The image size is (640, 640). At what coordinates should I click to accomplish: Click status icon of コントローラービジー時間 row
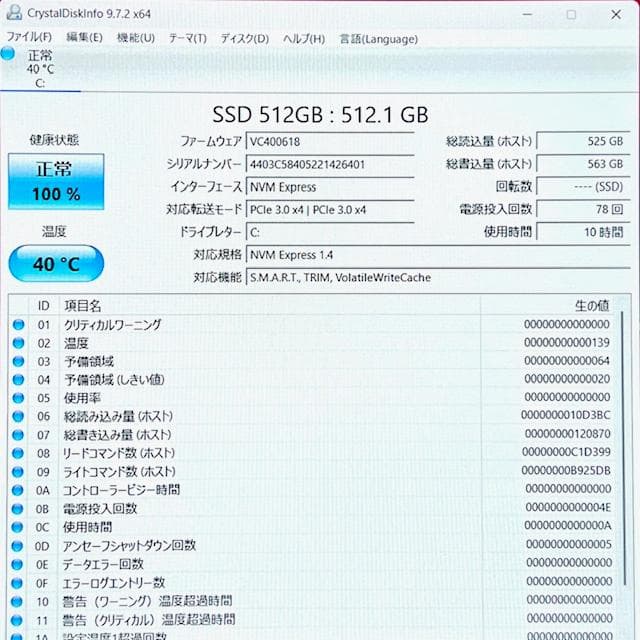point(18,490)
